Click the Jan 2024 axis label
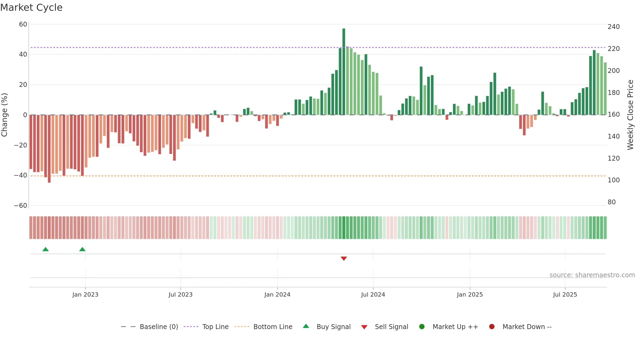The width and height of the screenshot is (644, 362). [277, 294]
